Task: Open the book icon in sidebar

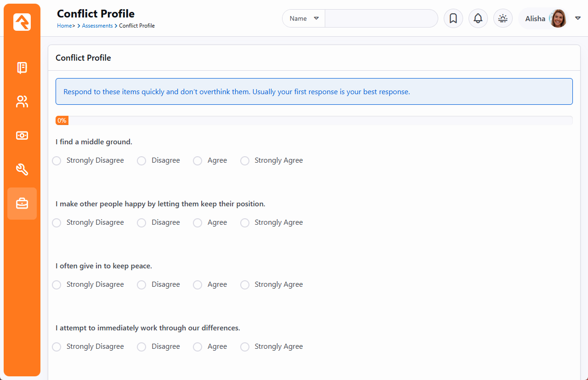Action: click(x=22, y=68)
